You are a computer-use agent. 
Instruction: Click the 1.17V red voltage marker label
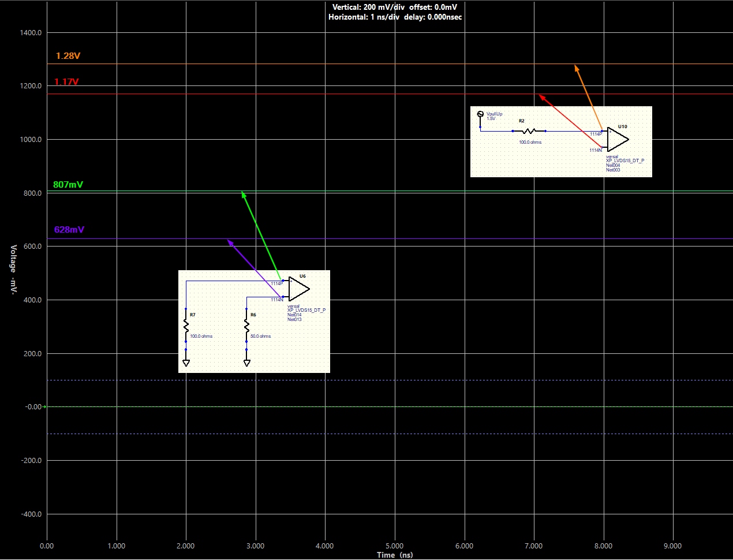(65, 81)
